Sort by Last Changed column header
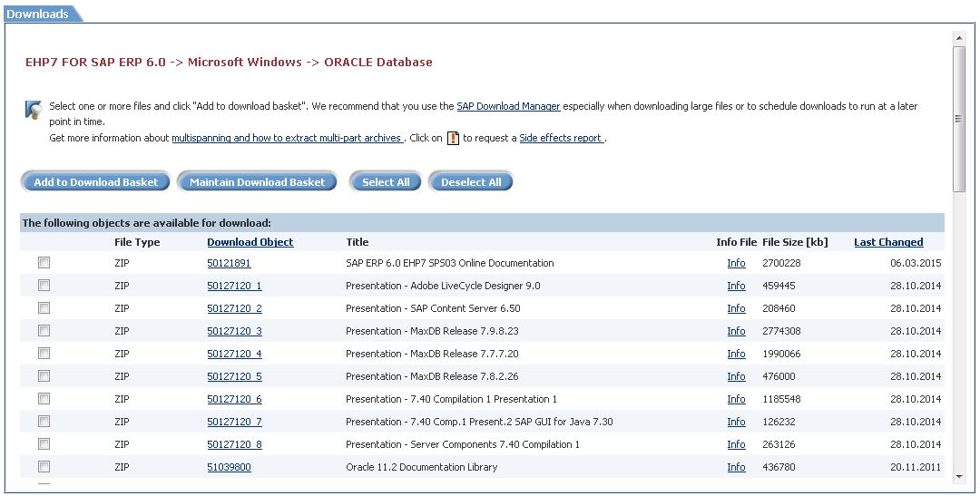This screenshot has height=496, width=980. tap(888, 242)
